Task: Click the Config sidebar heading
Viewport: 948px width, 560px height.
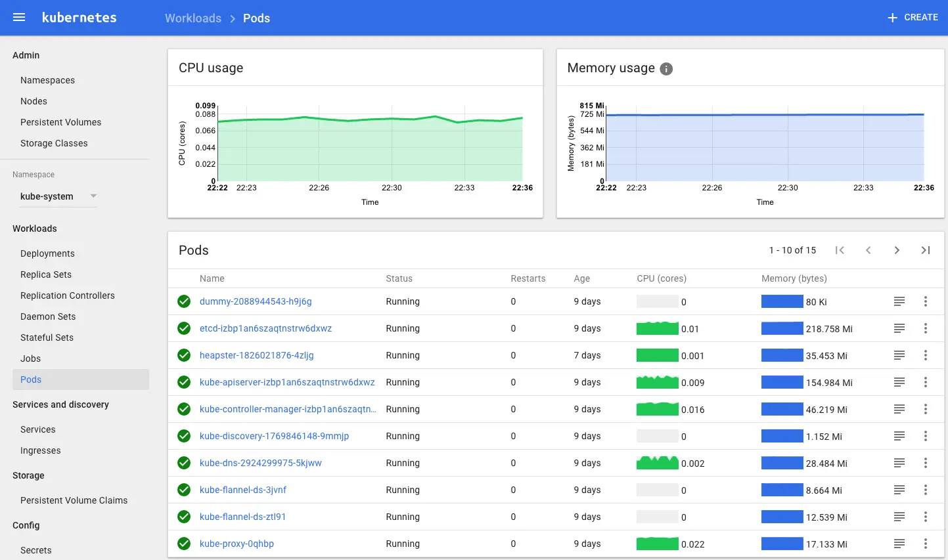Action: point(26,525)
